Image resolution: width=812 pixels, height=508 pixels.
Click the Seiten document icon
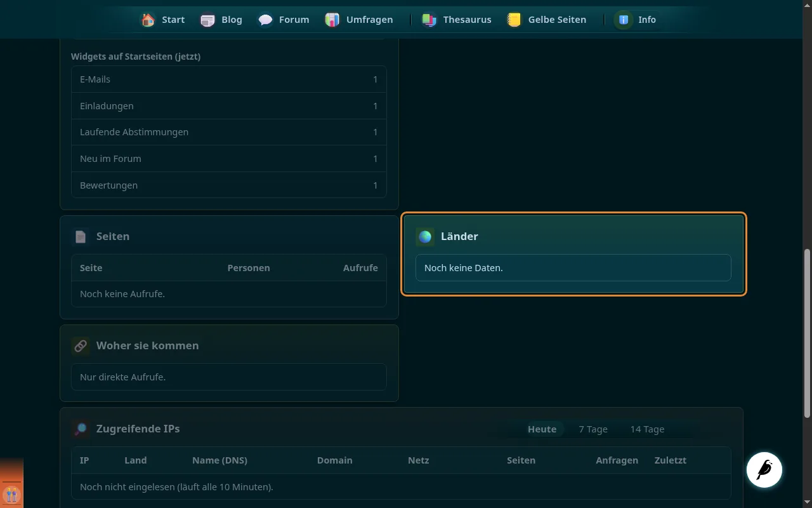81,237
